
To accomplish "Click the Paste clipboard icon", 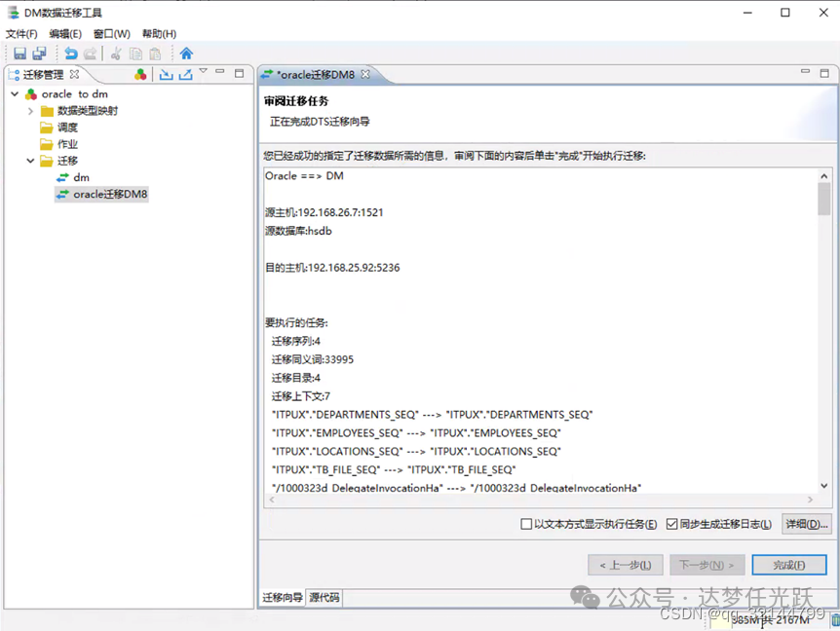I will (x=155, y=54).
